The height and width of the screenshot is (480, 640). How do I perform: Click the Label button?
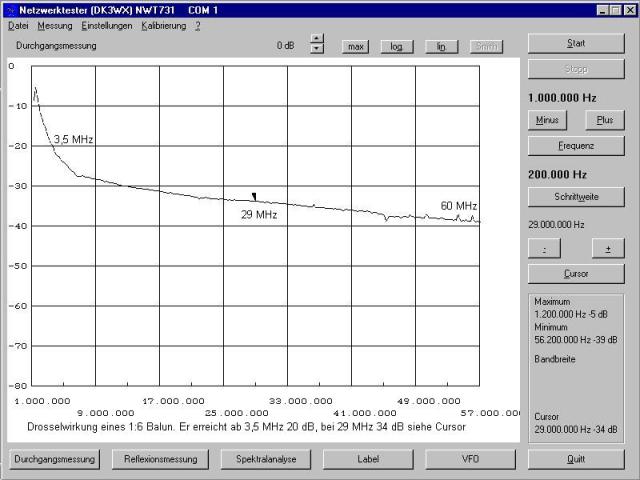(368, 459)
